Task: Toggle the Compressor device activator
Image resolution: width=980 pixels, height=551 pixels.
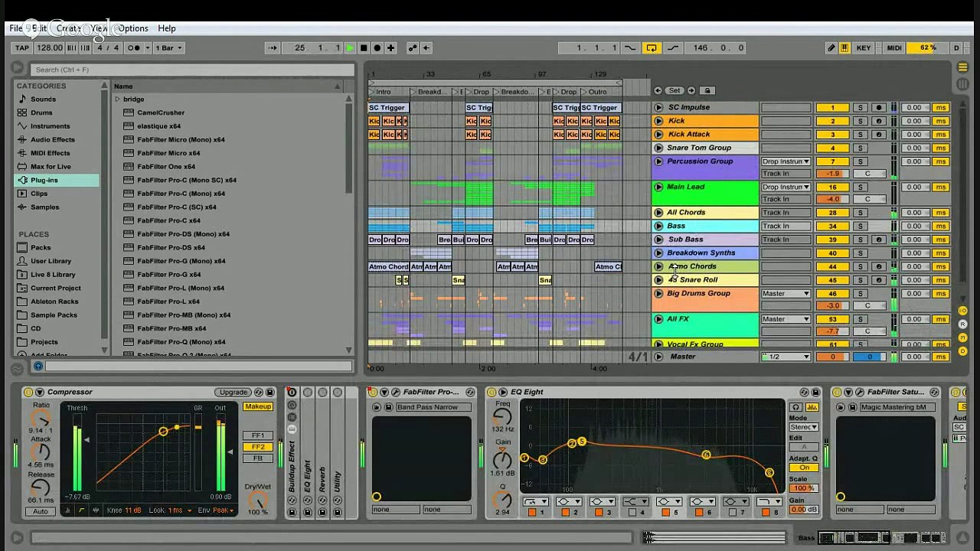Action: tap(28, 393)
